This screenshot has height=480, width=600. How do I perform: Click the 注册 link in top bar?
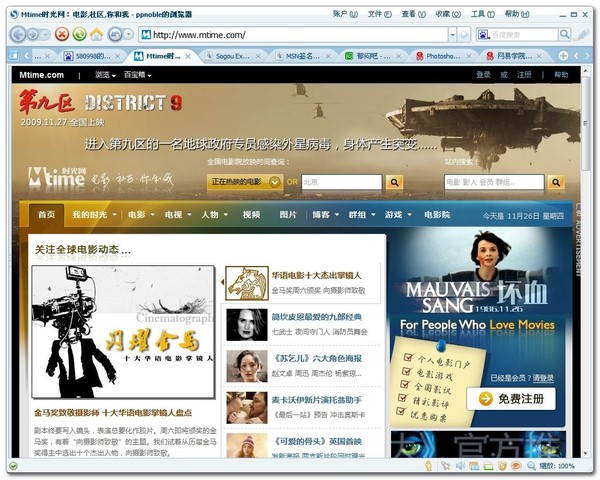pos(524,75)
